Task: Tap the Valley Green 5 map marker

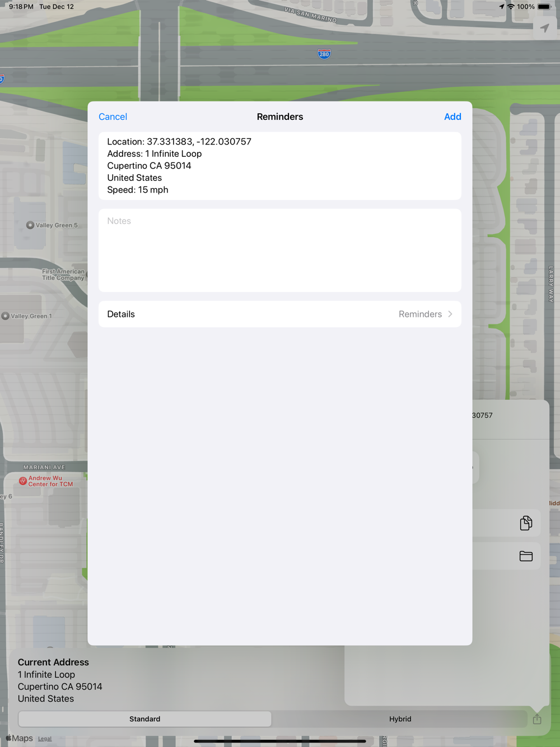Action: click(30, 225)
